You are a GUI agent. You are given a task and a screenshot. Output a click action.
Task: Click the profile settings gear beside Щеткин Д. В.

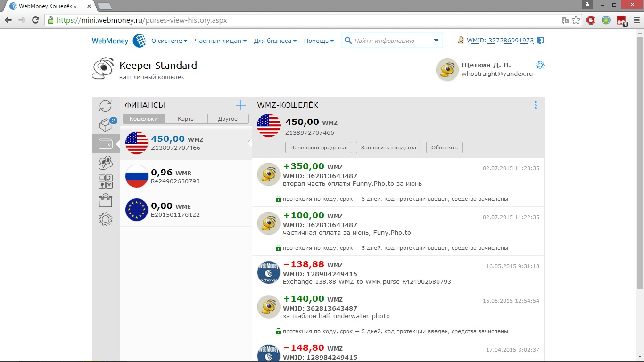pyautogui.click(x=540, y=65)
